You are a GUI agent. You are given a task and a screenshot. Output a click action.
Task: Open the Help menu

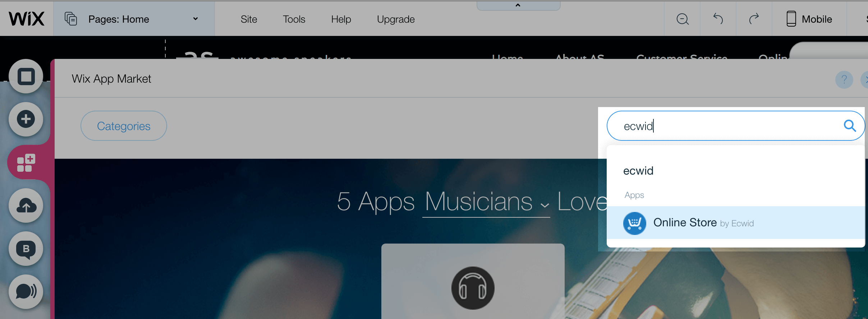point(341,19)
